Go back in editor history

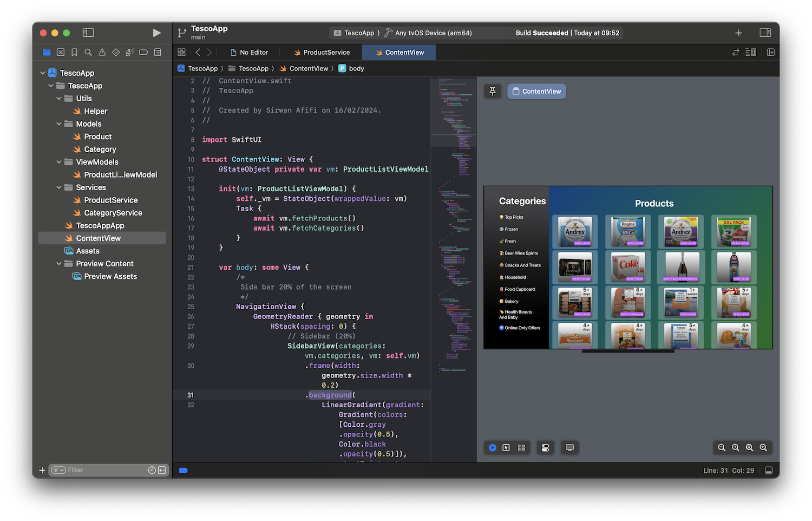coord(198,53)
